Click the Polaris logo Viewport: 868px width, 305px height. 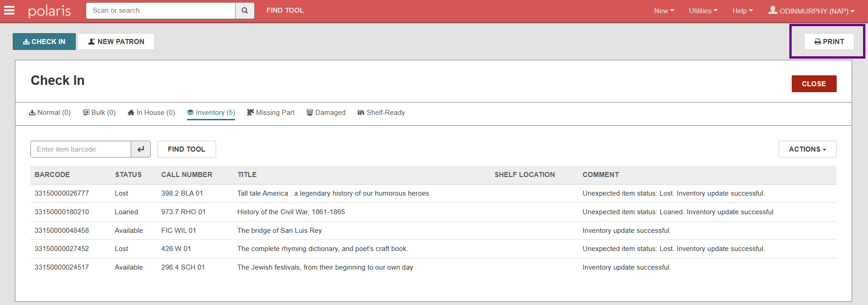pyautogui.click(x=49, y=11)
